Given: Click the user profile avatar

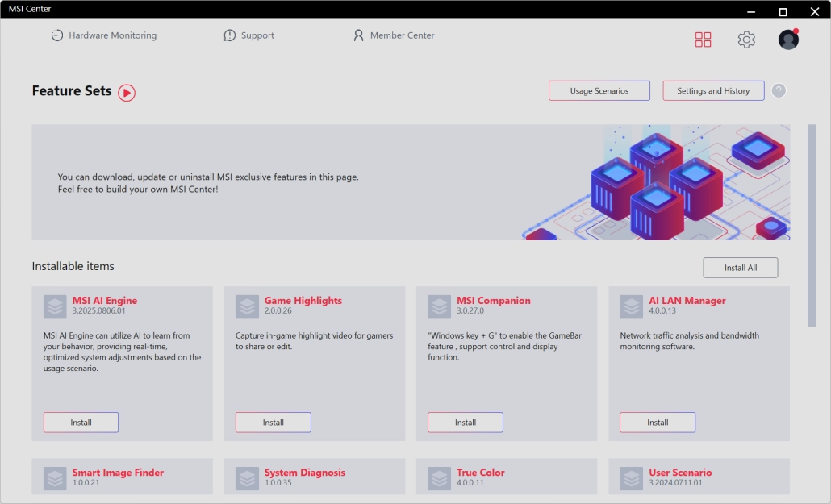Looking at the screenshot, I should pos(788,40).
